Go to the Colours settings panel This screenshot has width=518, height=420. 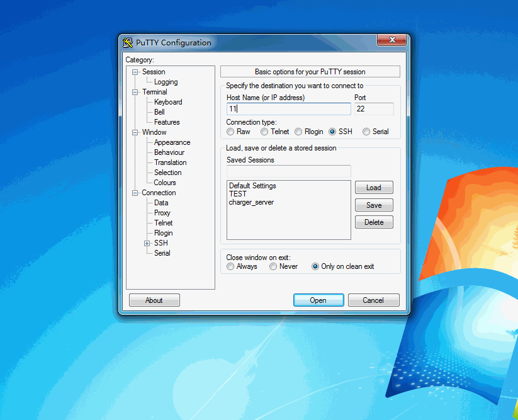click(x=165, y=183)
